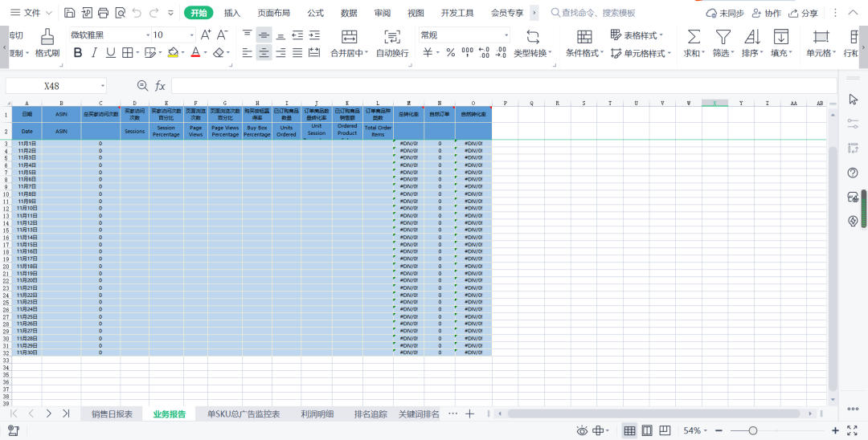868x440 pixels.
Task: Apply yellow fill color swatch
Action: click(173, 53)
